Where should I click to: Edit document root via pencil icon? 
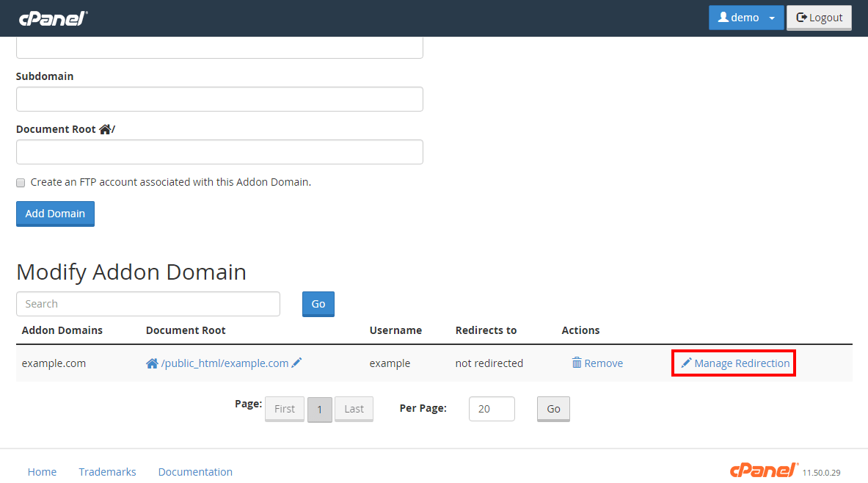pyautogui.click(x=296, y=363)
